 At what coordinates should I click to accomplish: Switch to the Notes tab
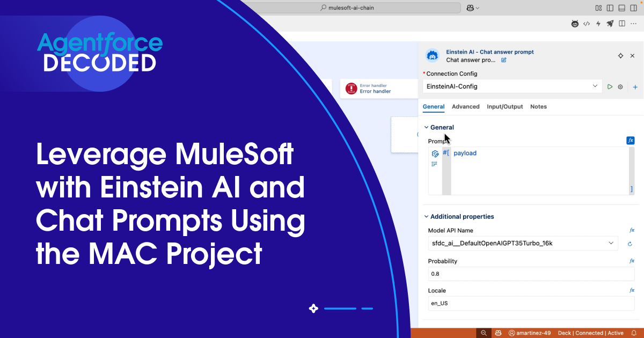click(538, 107)
